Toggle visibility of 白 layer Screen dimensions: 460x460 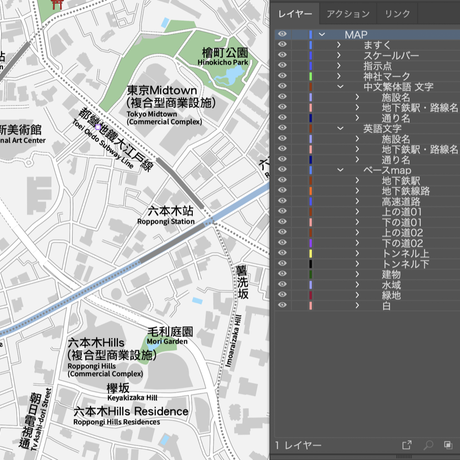[282, 305]
